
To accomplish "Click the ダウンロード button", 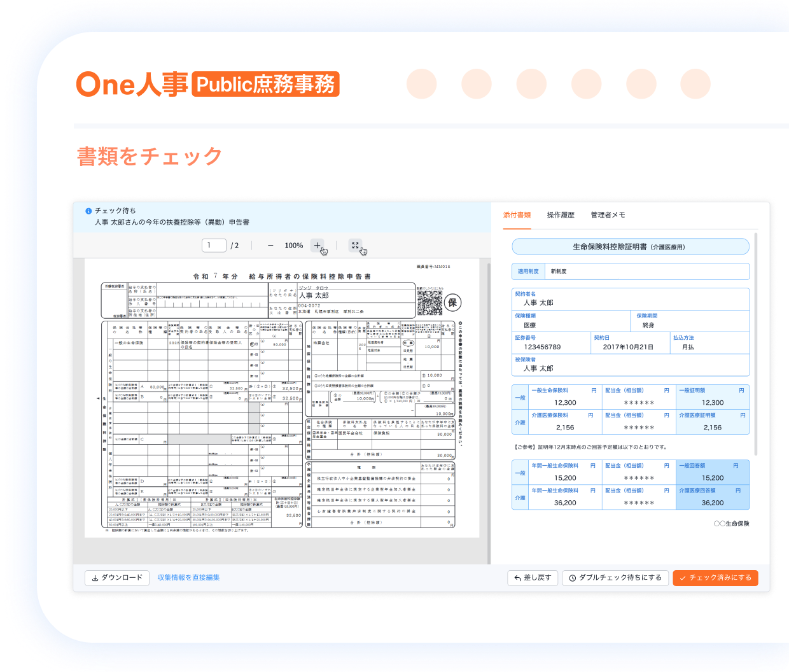I will [x=117, y=578].
